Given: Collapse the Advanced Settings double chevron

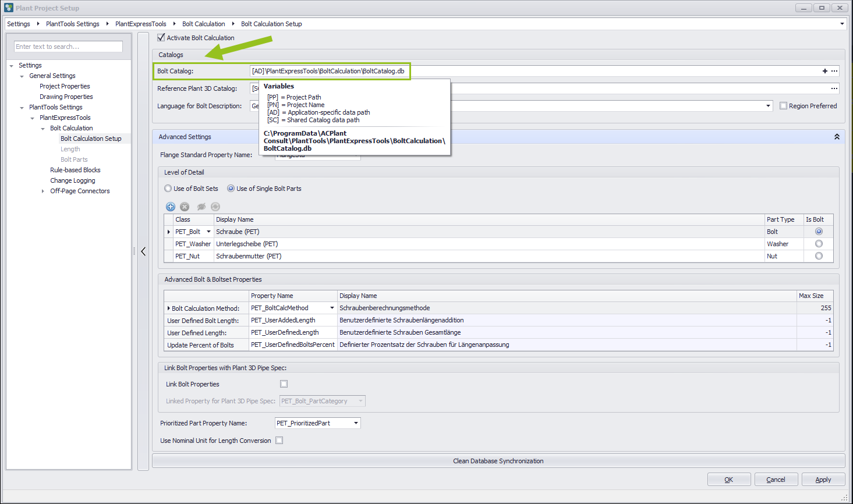Looking at the screenshot, I should pos(837,137).
